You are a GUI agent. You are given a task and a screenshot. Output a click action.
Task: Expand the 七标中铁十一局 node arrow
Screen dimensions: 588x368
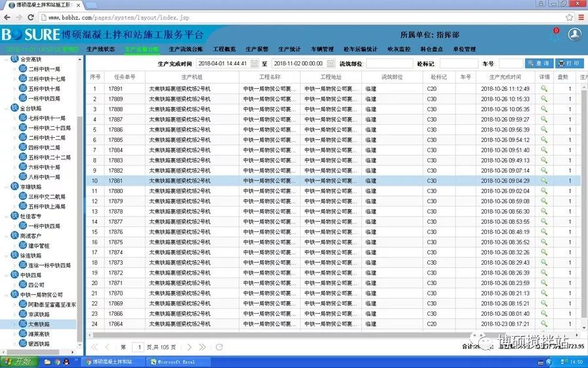pos(14,118)
